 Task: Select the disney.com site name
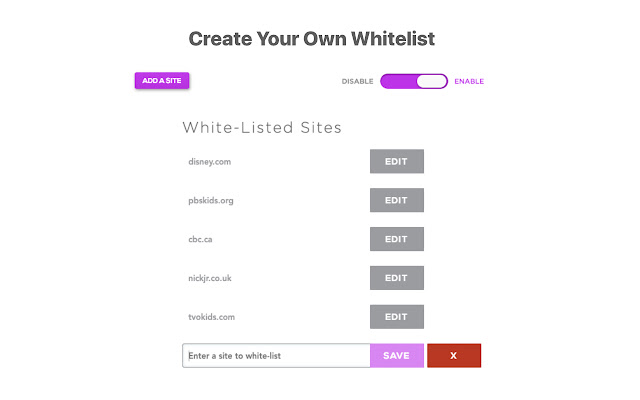[210, 161]
